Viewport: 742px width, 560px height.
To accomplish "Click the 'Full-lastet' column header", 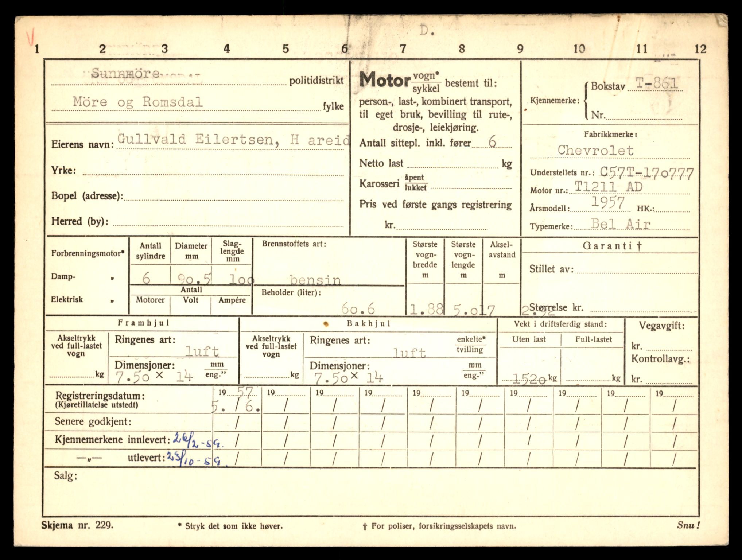I will click(x=594, y=339).
